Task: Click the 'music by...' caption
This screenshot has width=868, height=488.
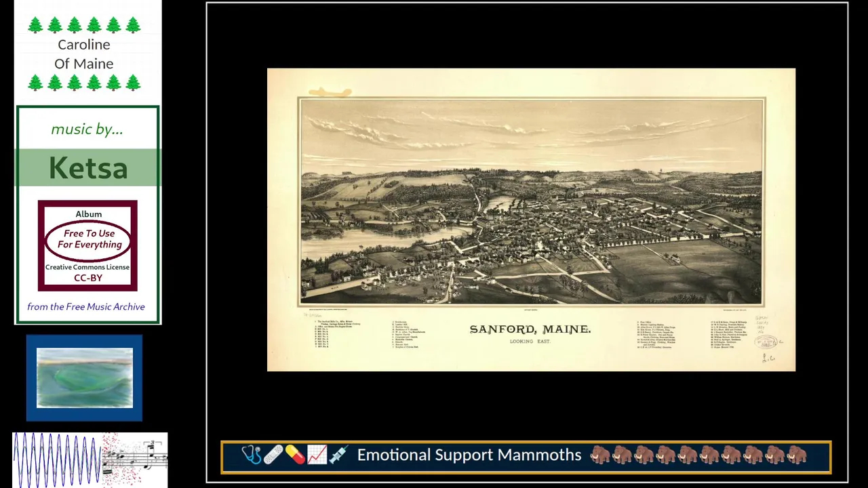Action: point(87,129)
